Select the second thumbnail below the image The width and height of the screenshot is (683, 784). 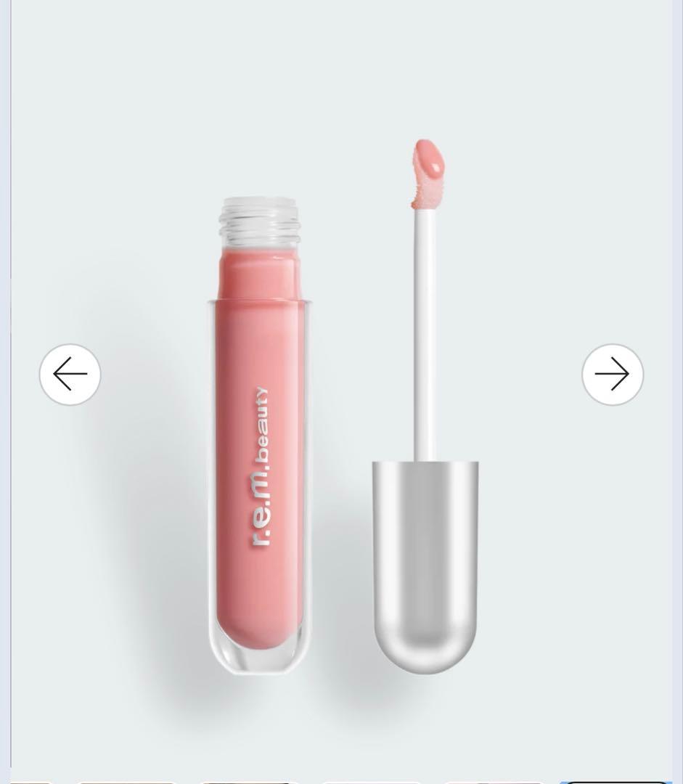[128, 782]
